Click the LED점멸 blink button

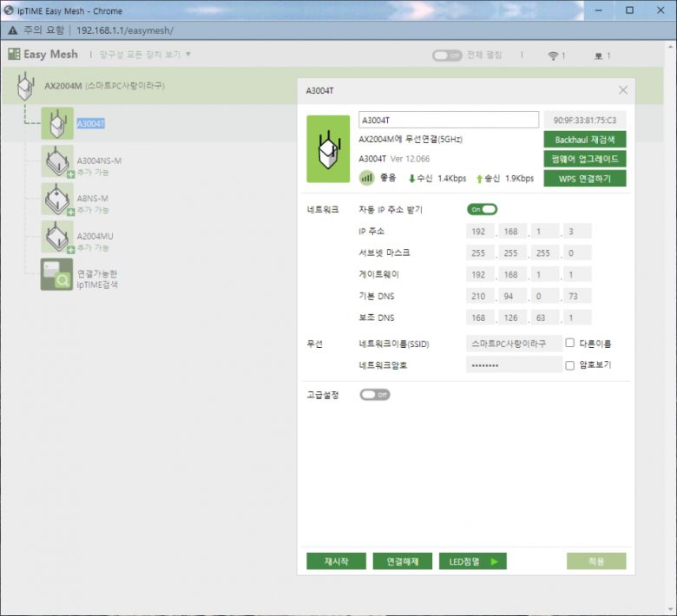point(473,561)
